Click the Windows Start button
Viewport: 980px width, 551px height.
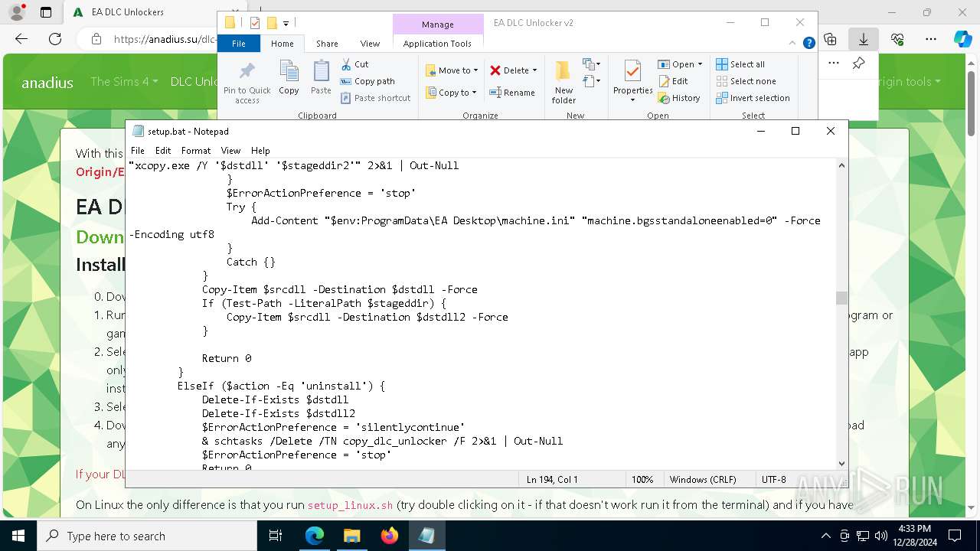tap(18, 536)
